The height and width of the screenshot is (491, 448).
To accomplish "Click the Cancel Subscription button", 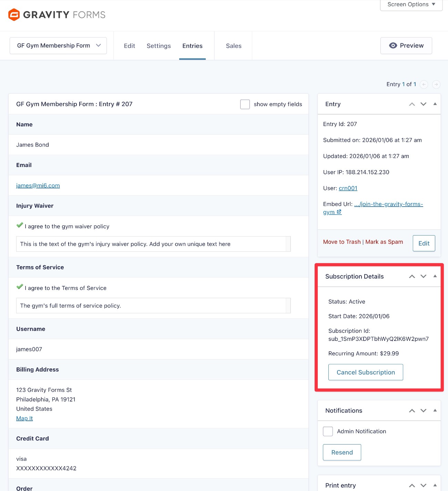I will click(x=365, y=372).
